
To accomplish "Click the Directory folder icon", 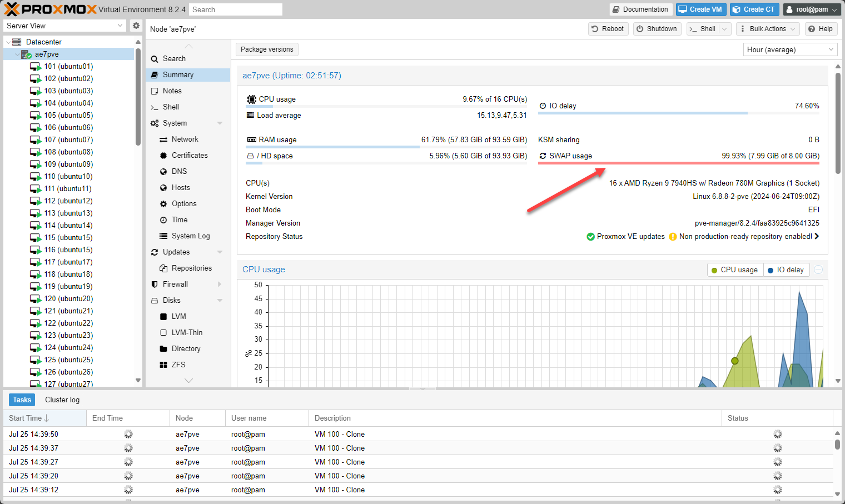I will tap(163, 349).
